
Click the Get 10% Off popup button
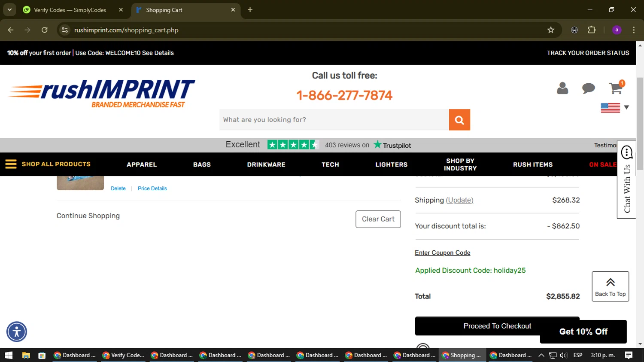click(x=583, y=332)
